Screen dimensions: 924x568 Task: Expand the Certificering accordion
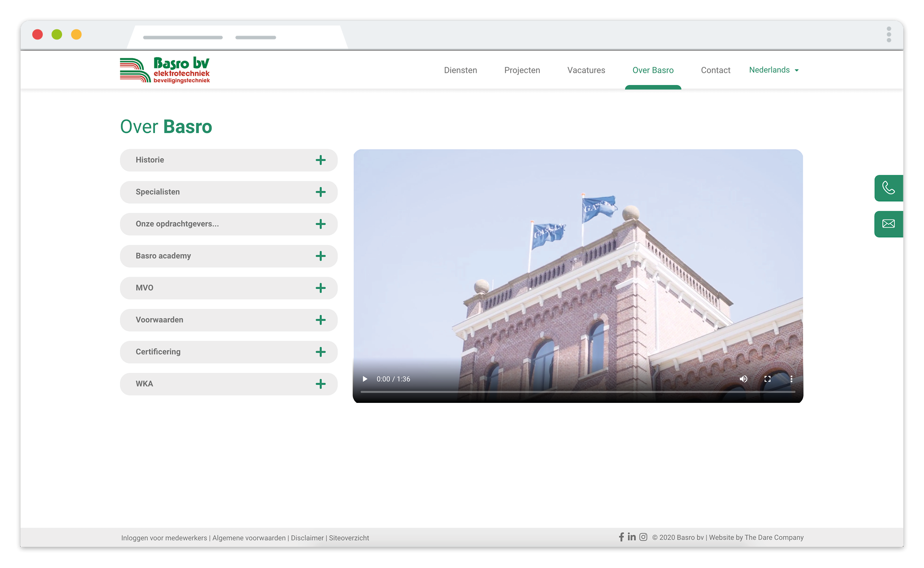coord(229,352)
